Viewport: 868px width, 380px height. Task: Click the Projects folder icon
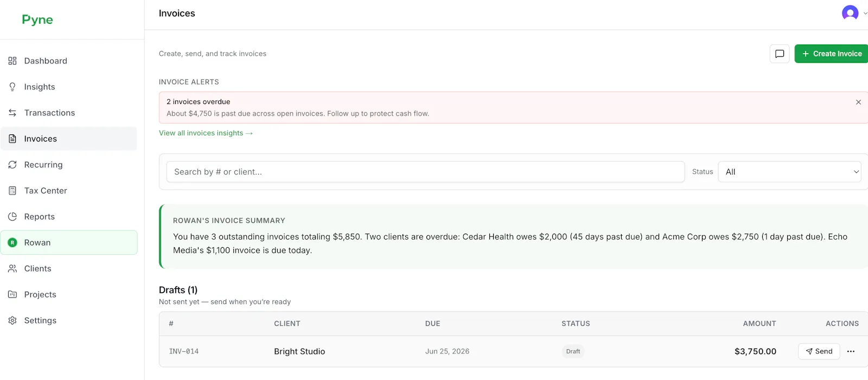point(12,294)
